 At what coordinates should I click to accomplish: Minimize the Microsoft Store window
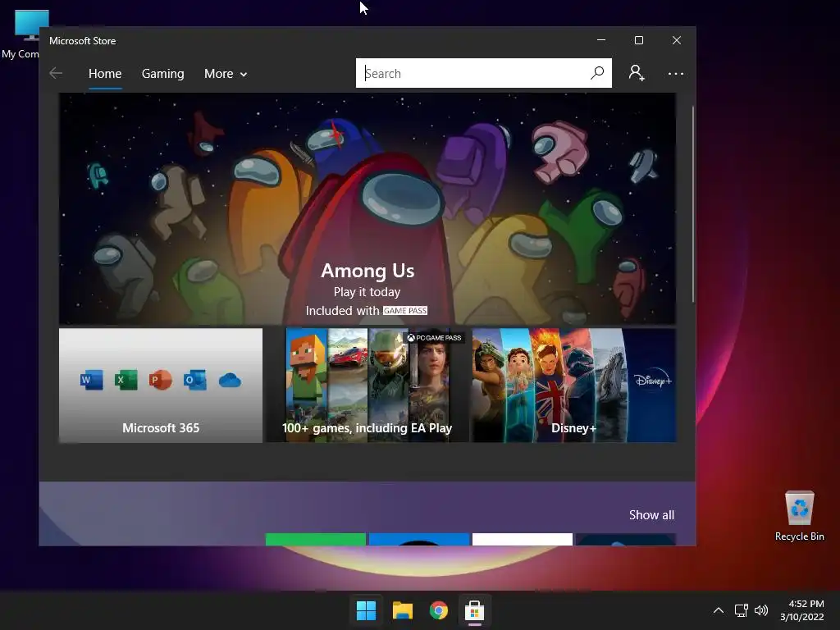(601, 40)
